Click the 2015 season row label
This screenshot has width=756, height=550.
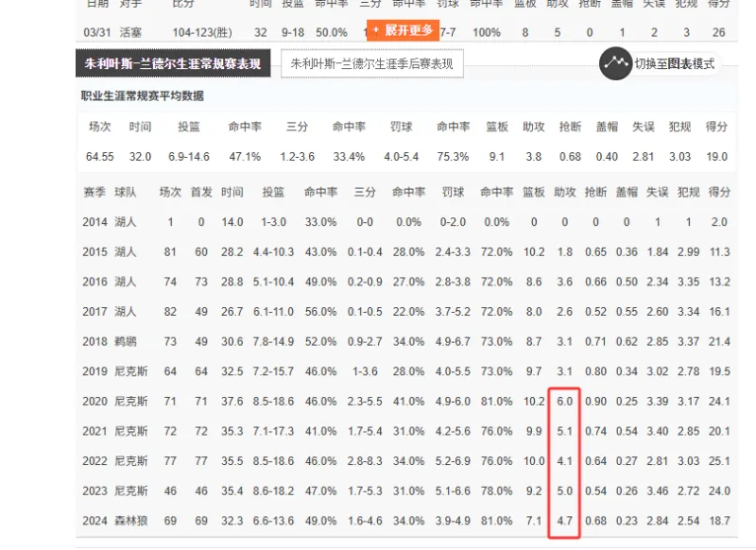95,252
